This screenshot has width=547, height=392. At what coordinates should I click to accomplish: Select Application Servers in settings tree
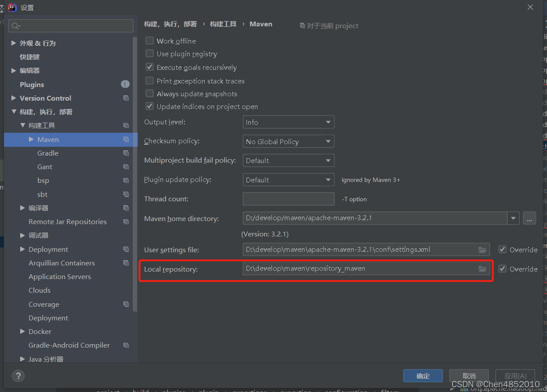click(60, 276)
